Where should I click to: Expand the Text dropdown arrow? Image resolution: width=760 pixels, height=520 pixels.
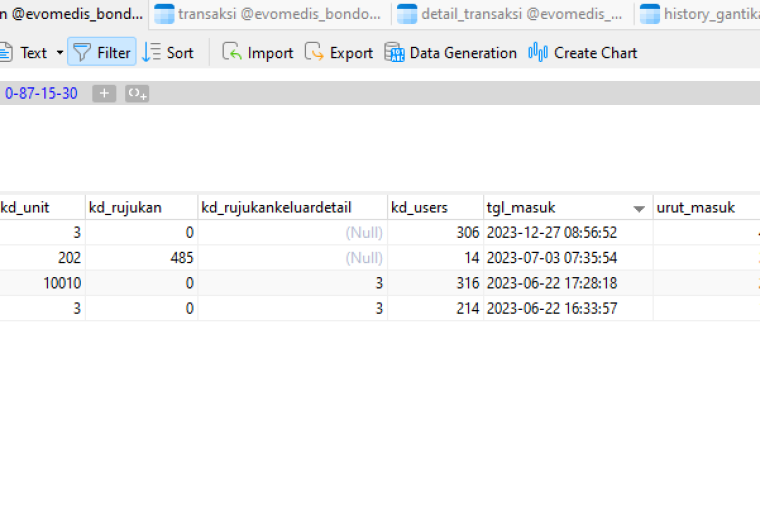(x=60, y=52)
